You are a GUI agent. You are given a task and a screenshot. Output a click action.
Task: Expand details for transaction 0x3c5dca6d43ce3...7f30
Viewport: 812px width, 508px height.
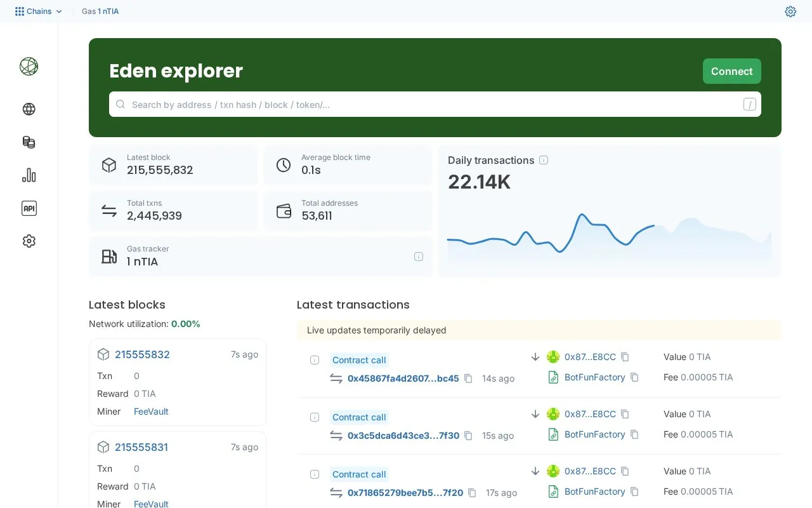(315, 417)
